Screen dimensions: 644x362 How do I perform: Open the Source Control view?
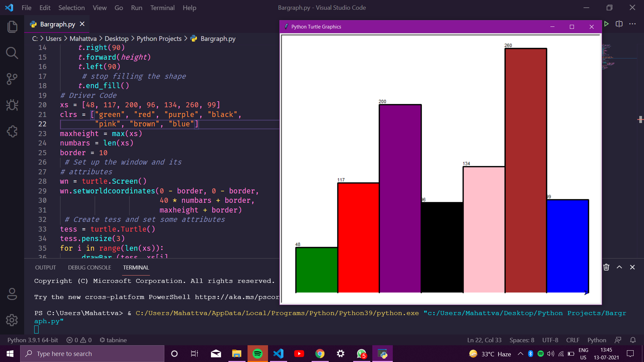[12, 79]
